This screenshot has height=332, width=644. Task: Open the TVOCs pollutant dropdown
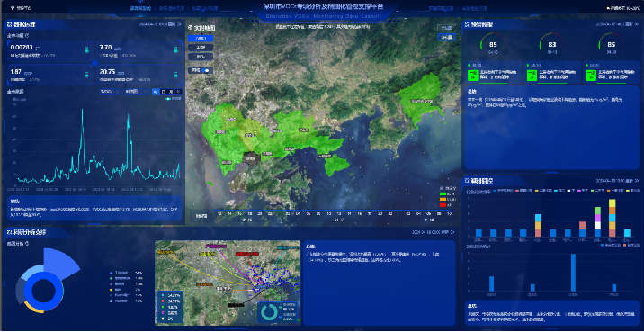(x=110, y=92)
